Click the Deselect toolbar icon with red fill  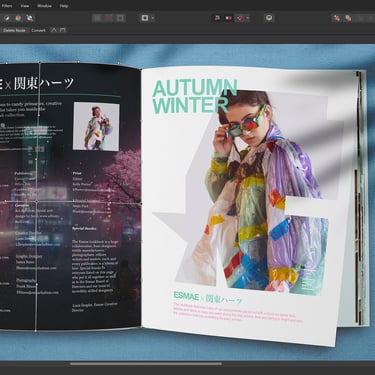tap(109, 18)
